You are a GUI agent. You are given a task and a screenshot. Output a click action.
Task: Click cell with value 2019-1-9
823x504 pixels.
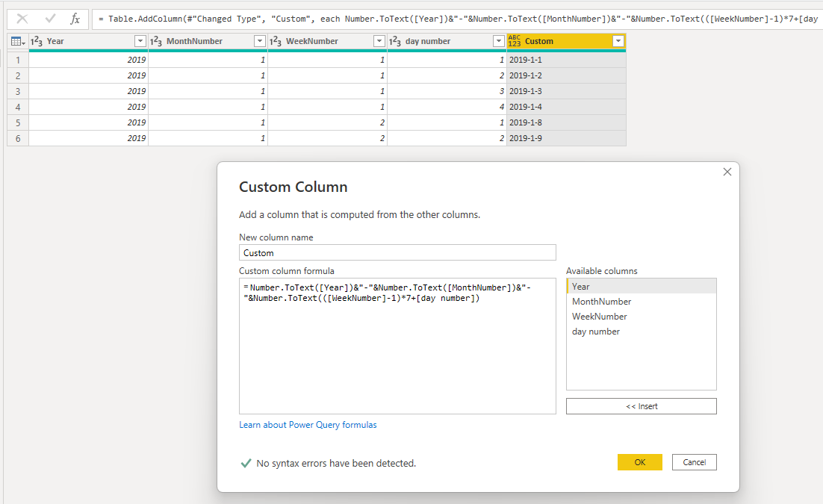[566, 138]
